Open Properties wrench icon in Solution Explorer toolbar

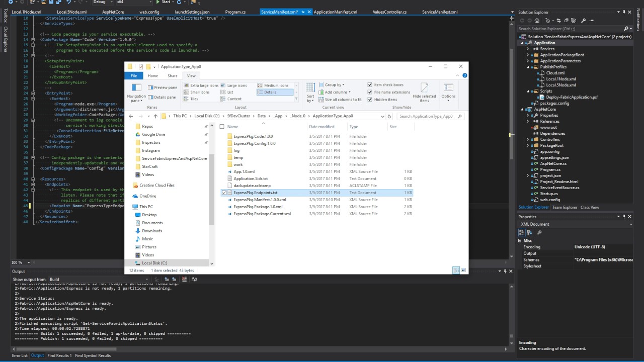(584, 21)
